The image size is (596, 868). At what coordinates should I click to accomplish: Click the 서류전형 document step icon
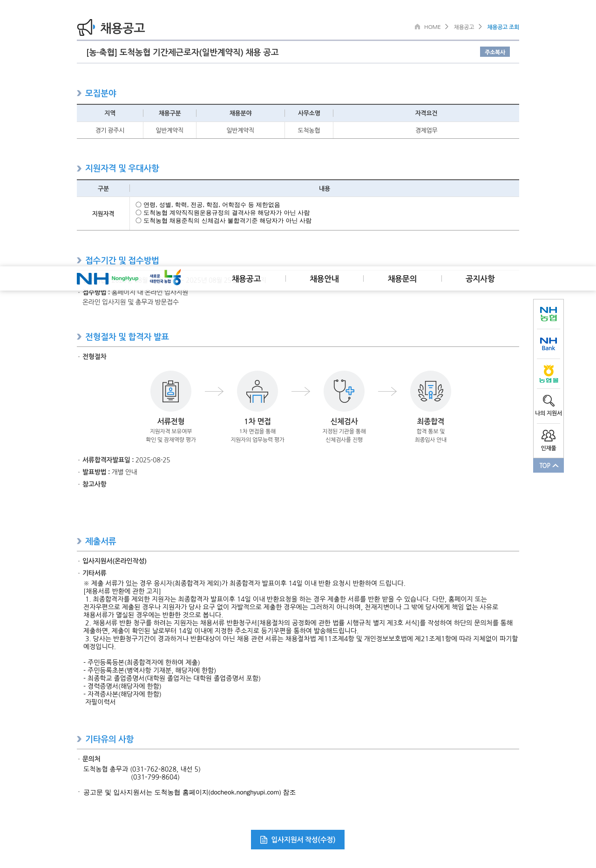[x=171, y=391]
